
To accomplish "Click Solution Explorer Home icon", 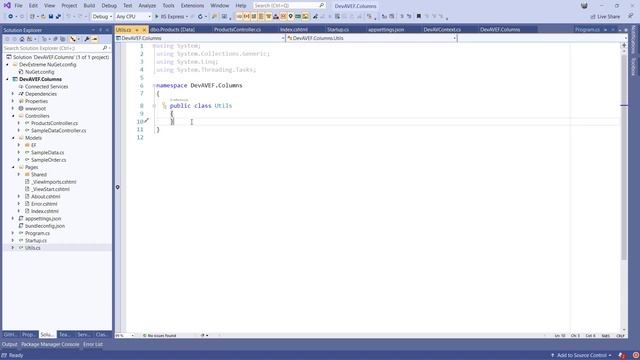I will click(x=22, y=39).
